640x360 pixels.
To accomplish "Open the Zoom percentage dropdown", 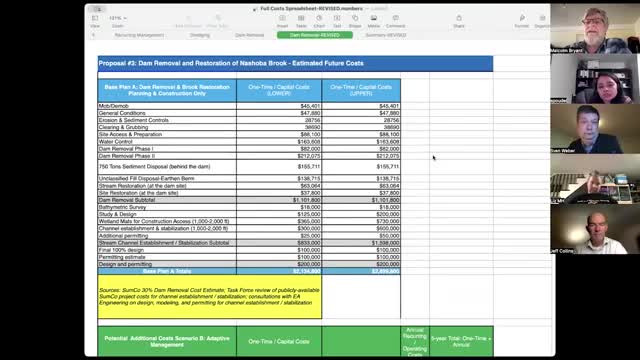I will click(x=118, y=18).
